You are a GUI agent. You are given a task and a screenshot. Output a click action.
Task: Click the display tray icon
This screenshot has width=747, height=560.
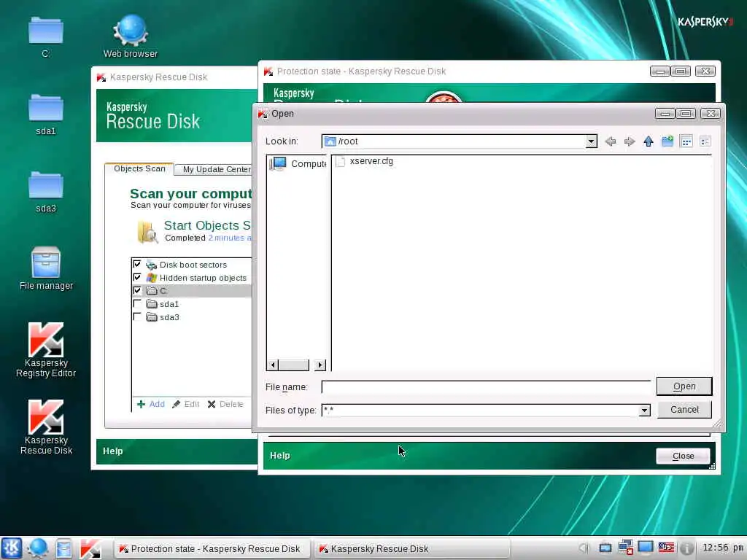click(646, 548)
